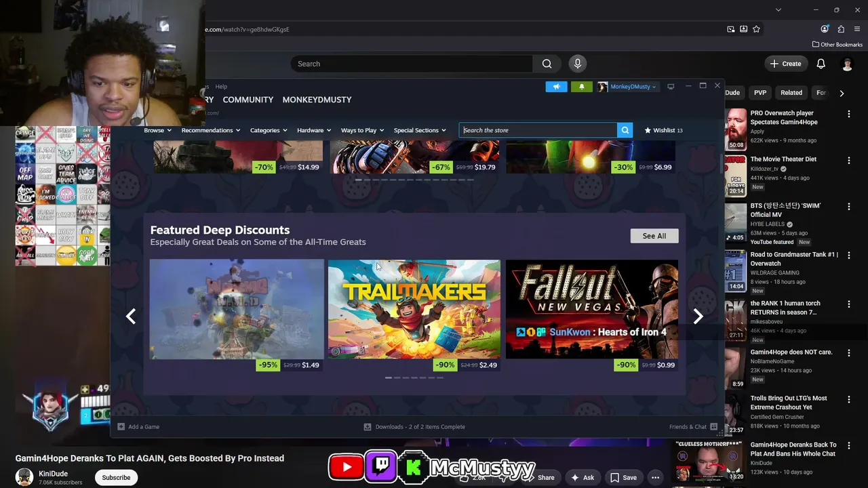Click the browser address bar URL

[x=248, y=29]
